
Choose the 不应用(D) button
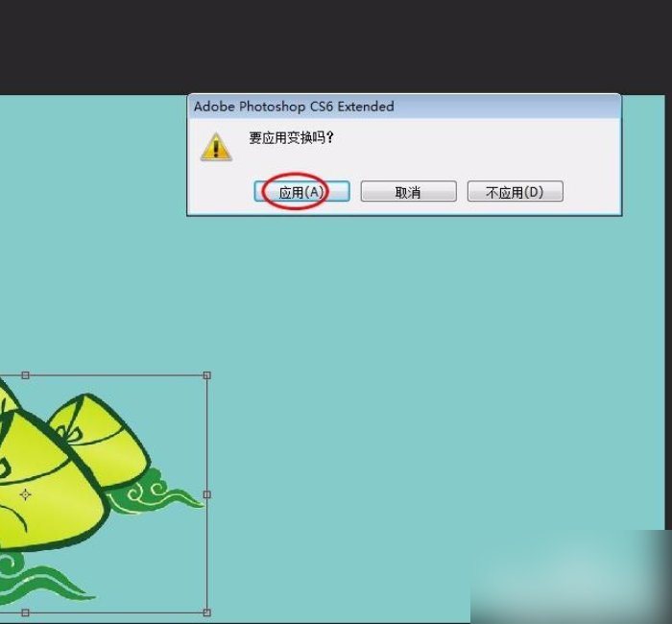[516, 192]
